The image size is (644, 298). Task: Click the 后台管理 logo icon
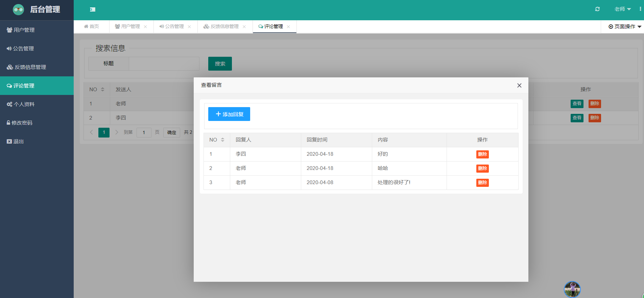coord(18,9)
